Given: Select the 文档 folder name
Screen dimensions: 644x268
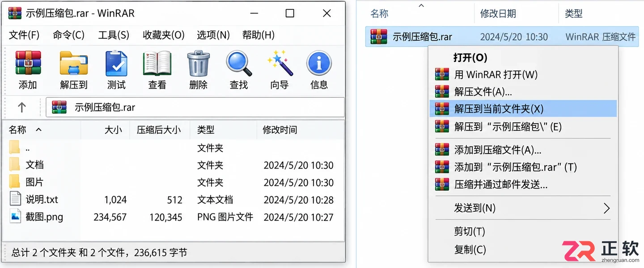Looking at the screenshot, I should click(34, 165).
